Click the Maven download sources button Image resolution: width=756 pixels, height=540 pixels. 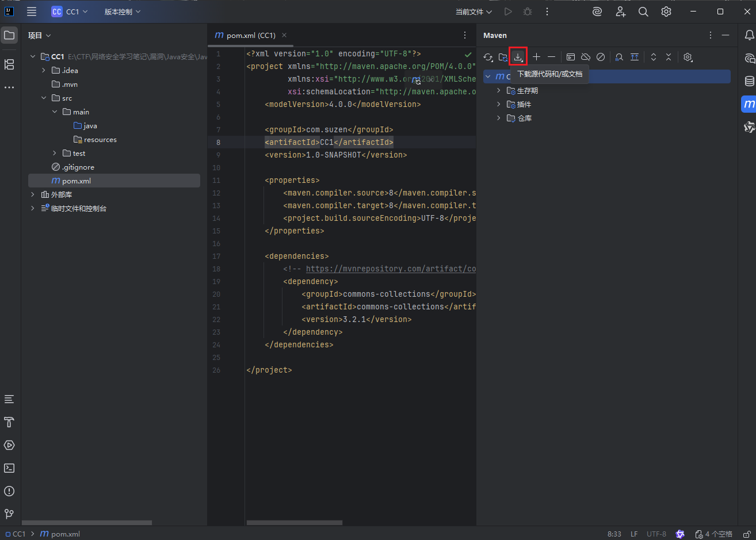click(x=518, y=57)
